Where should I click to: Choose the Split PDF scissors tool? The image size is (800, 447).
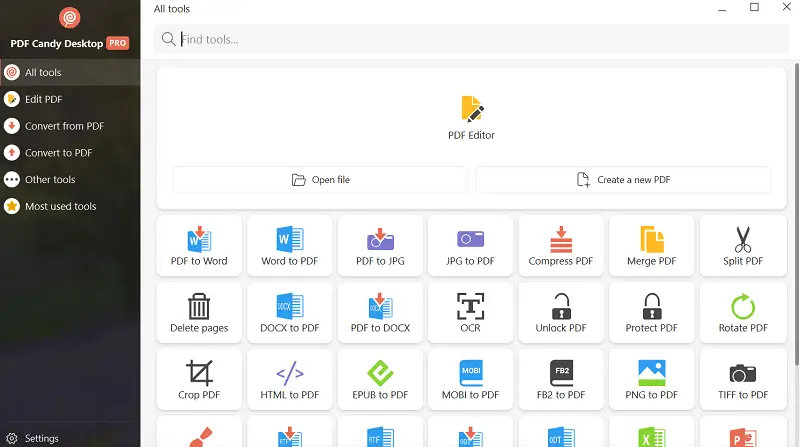[743, 245]
